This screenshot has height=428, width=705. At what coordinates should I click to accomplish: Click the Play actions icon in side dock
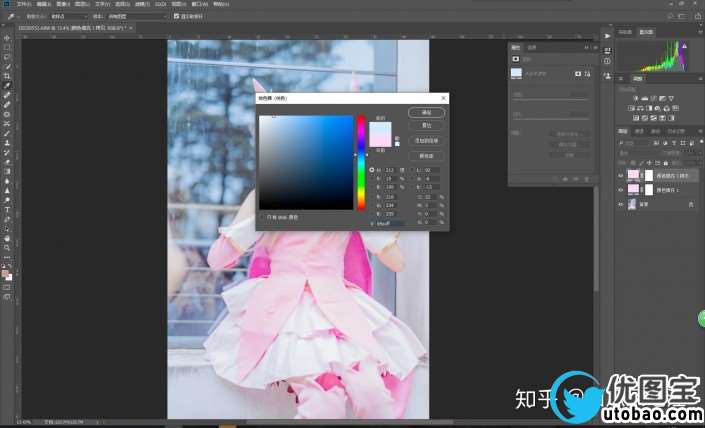(x=607, y=36)
